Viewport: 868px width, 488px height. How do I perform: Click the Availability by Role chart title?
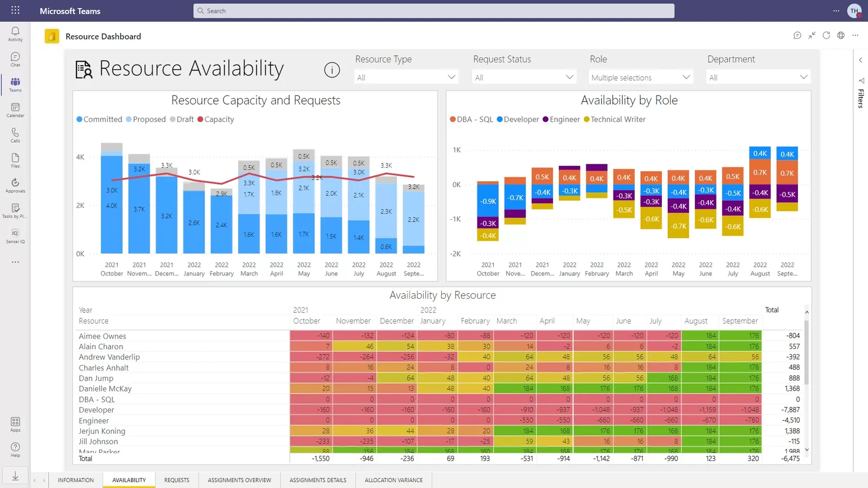629,100
